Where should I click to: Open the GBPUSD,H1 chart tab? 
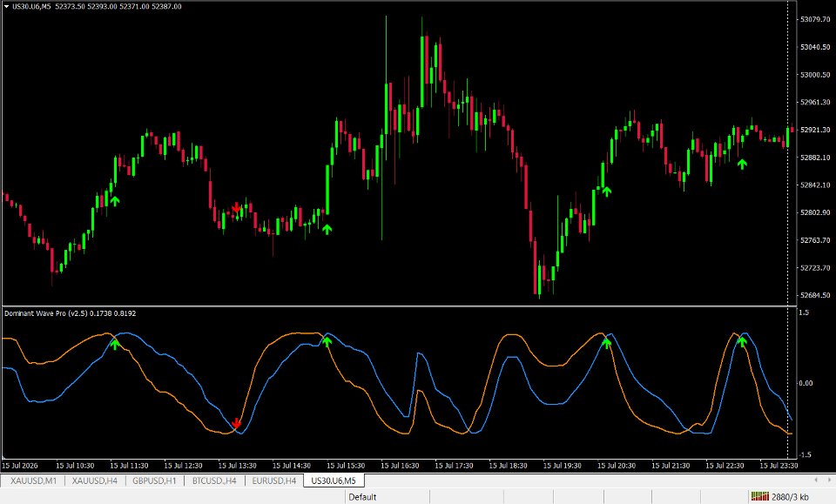[154, 480]
